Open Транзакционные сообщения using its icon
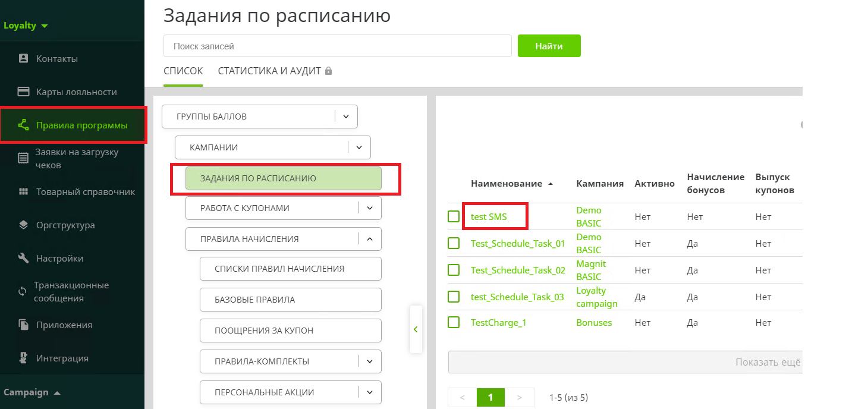The width and height of the screenshot is (868, 409). tap(22, 291)
